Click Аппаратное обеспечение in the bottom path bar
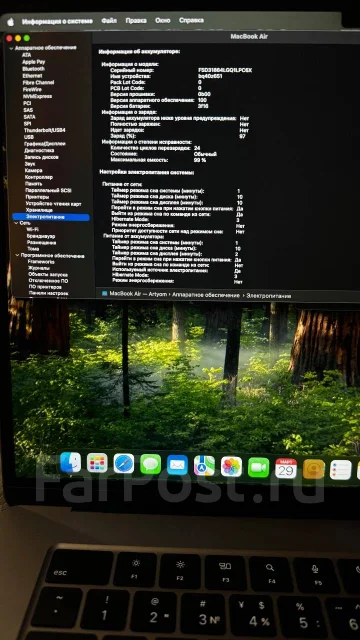 pyautogui.click(x=206, y=295)
